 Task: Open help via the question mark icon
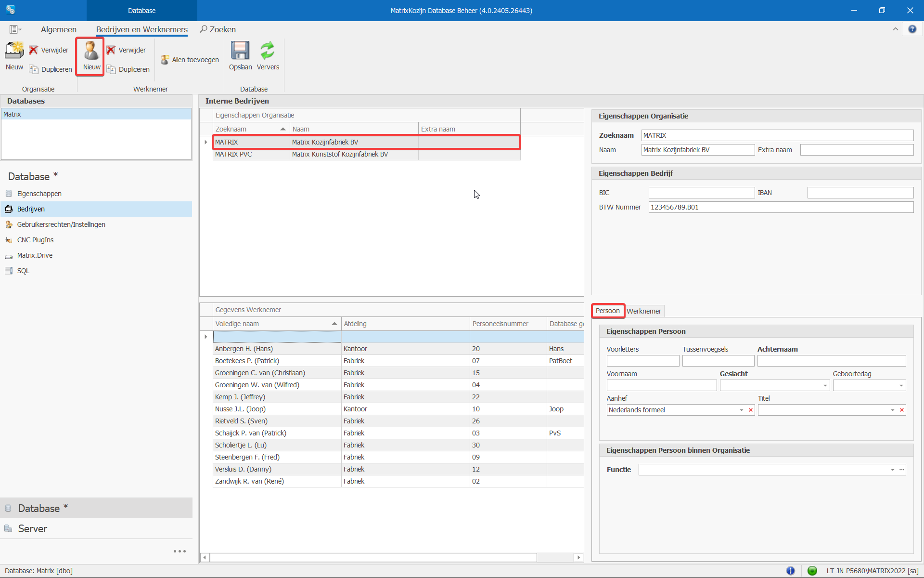point(912,29)
